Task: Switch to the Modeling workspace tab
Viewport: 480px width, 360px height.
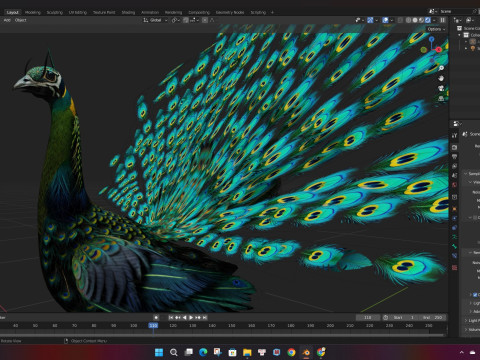Action: [33, 12]
